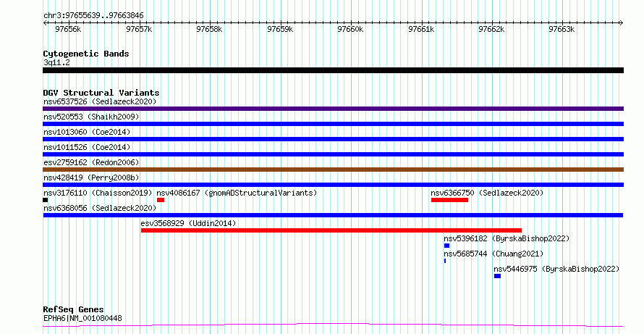Click the 97658k ruler position
This screenshot has width=644, height=334.
click(x=209, y=29)
